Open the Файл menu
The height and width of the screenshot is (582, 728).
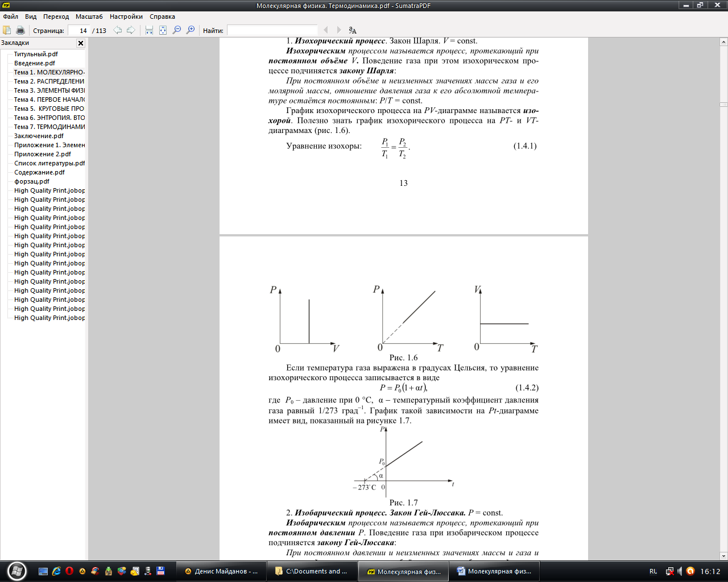[x=10, y=16]
